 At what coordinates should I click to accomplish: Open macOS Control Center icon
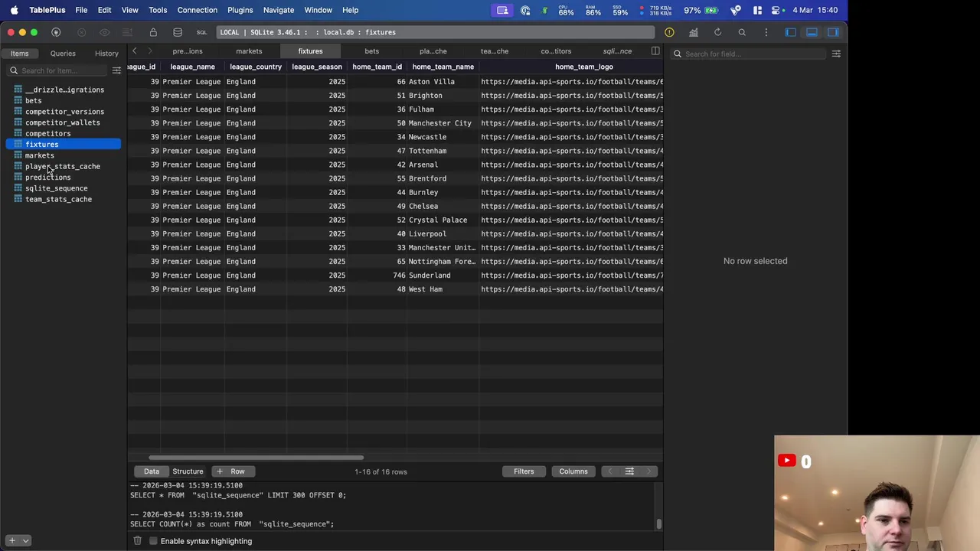click(777, 10)
